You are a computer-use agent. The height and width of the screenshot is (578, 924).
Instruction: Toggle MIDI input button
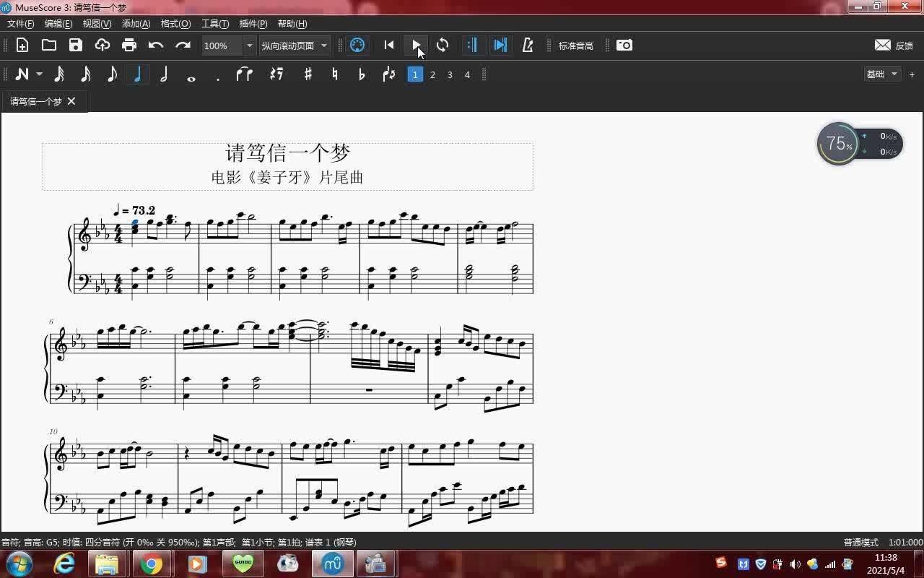357,46
